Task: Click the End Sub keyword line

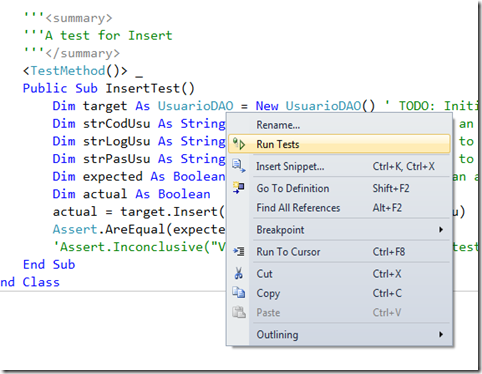Action: tap(49, 265)
